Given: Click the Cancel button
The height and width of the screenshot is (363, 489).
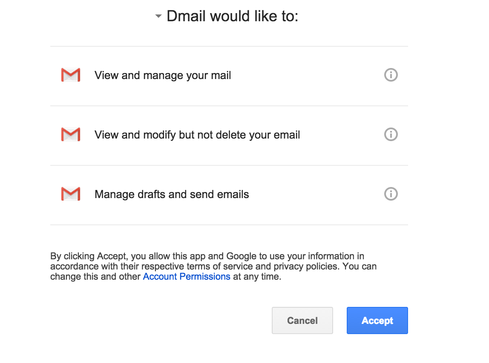Looking at the screenshot, I should pyautogui.click(x=302, y=320).
